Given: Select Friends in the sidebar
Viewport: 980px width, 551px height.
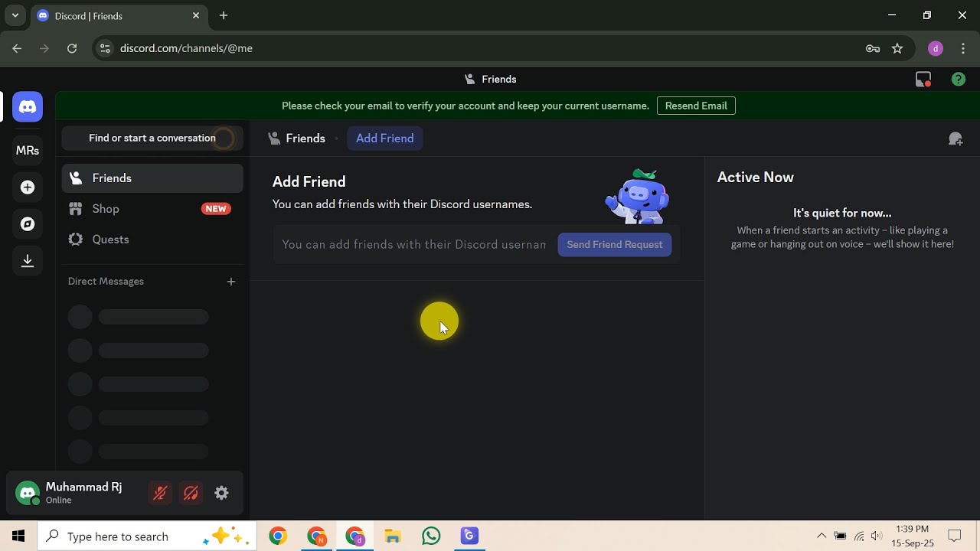Looking at the screenshot, I should (x=152, y=178).
